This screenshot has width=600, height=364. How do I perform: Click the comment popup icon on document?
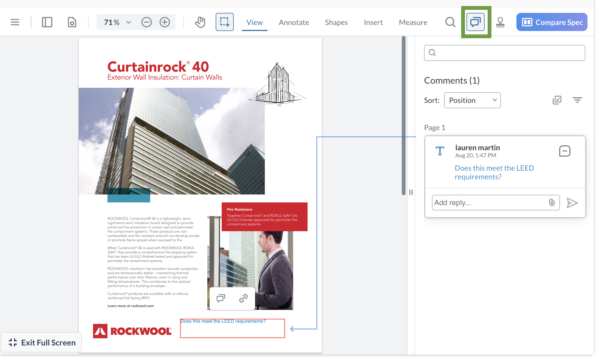tap(221, 299)
